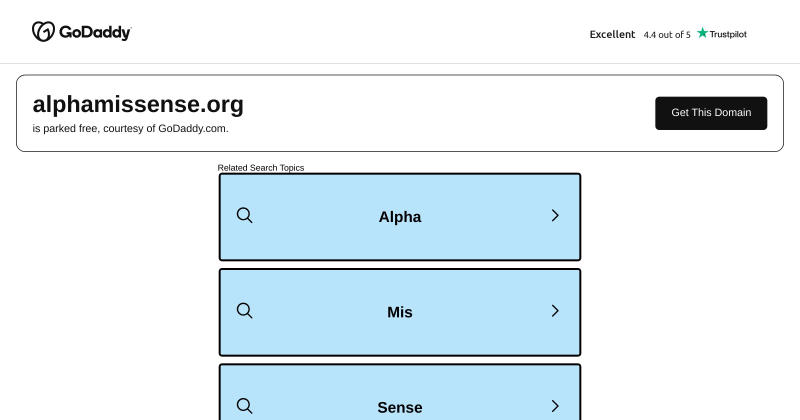
Task: Click the Get This Domain button
Action: (x=711, y=113)
